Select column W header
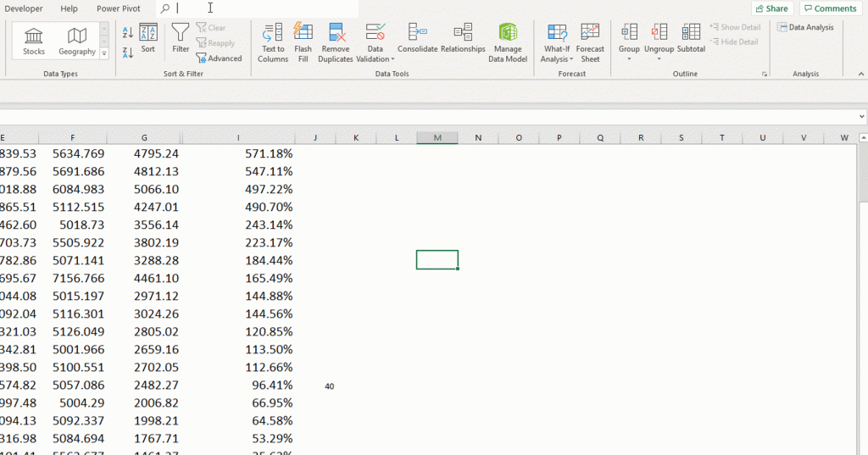 click(x=844, y=138)
